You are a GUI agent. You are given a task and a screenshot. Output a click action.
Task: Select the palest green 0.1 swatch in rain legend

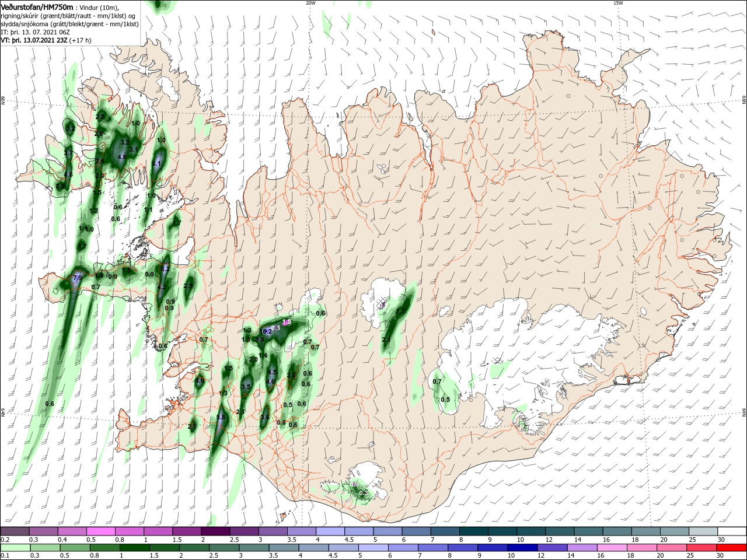coord(15,548)
